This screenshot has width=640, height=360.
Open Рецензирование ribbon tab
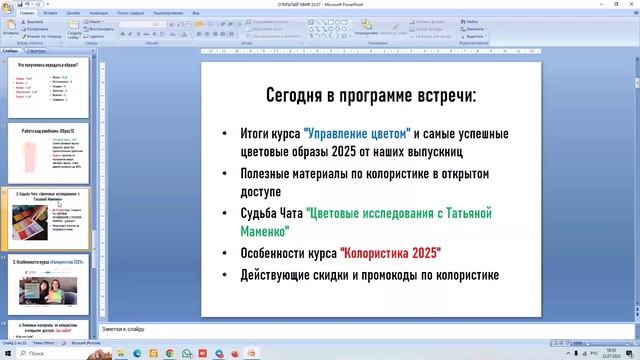(x=168, y=13)
